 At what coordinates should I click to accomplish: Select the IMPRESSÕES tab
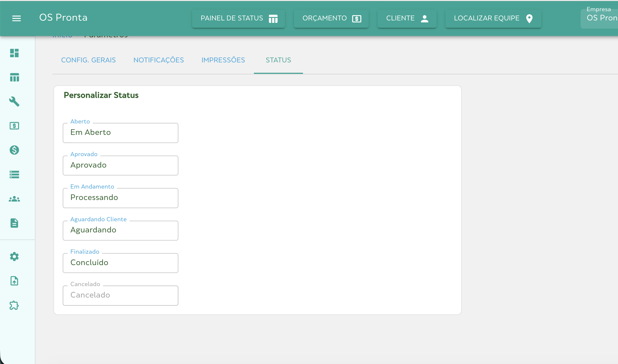click(223, 60)
